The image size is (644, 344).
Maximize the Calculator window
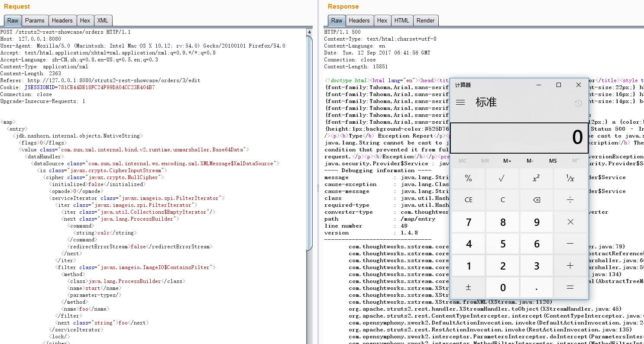click(x=559, y=85)
